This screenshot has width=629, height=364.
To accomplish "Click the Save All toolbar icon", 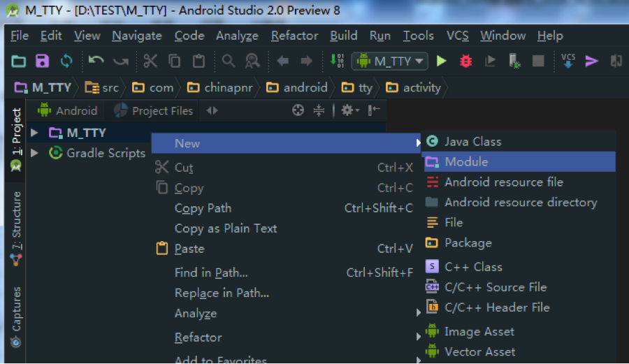I will [x=43, y=61].
